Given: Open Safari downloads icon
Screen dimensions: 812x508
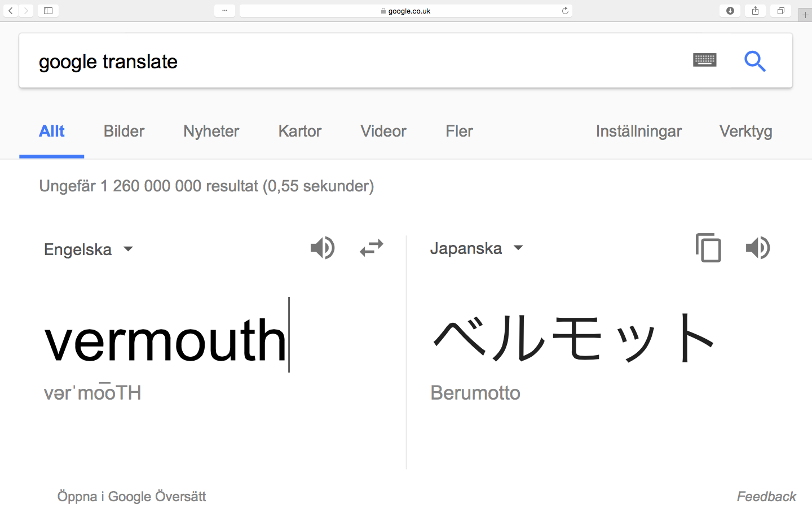Looking at the screenshot, I should click(x=730, y=11).
